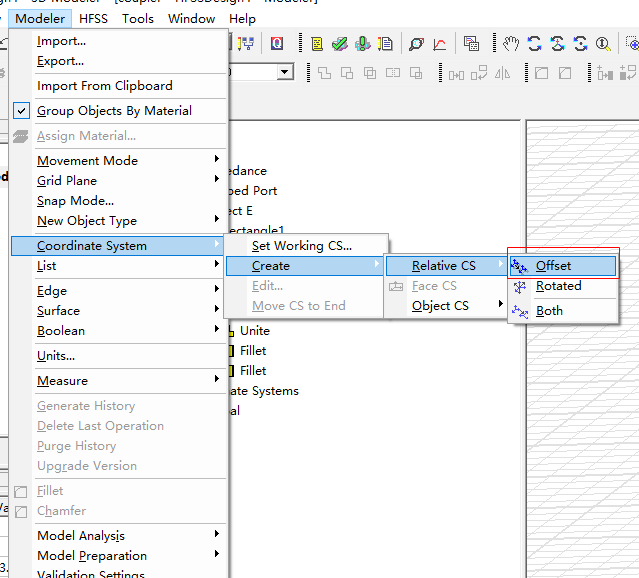
Task: Choose Both relative CS option
Action: [x=563, y=311]
